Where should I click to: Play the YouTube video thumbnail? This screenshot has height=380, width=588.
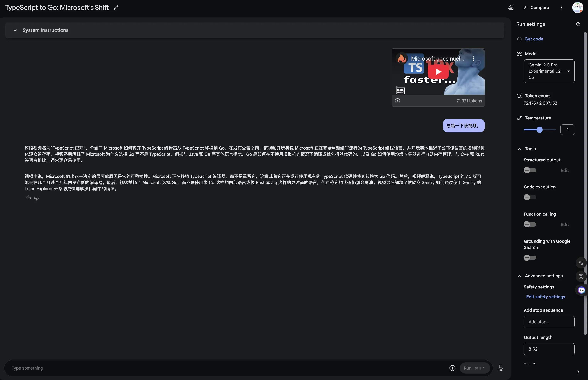438,71
